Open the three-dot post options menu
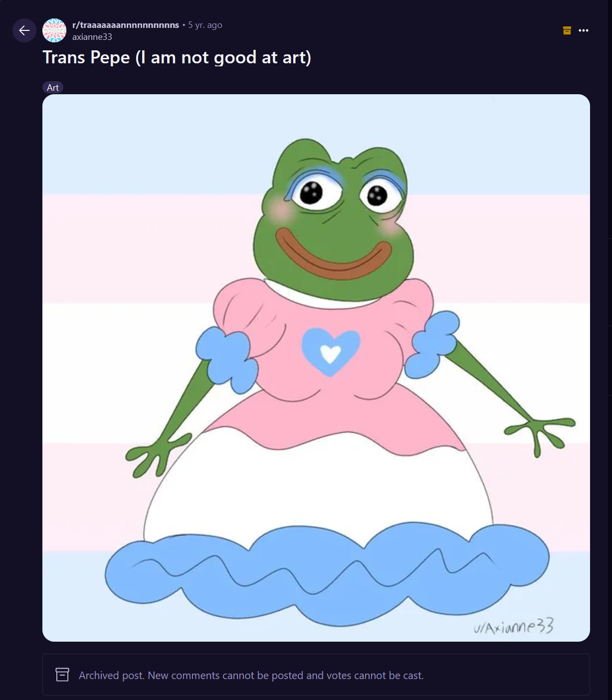Screen dimensions: 612x700 (584, 30)
